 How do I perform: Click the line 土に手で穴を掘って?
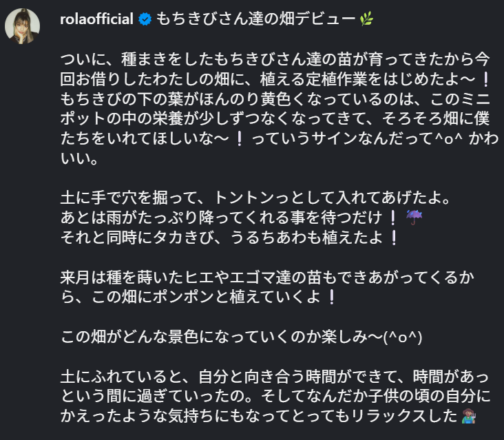pos(255,198)
